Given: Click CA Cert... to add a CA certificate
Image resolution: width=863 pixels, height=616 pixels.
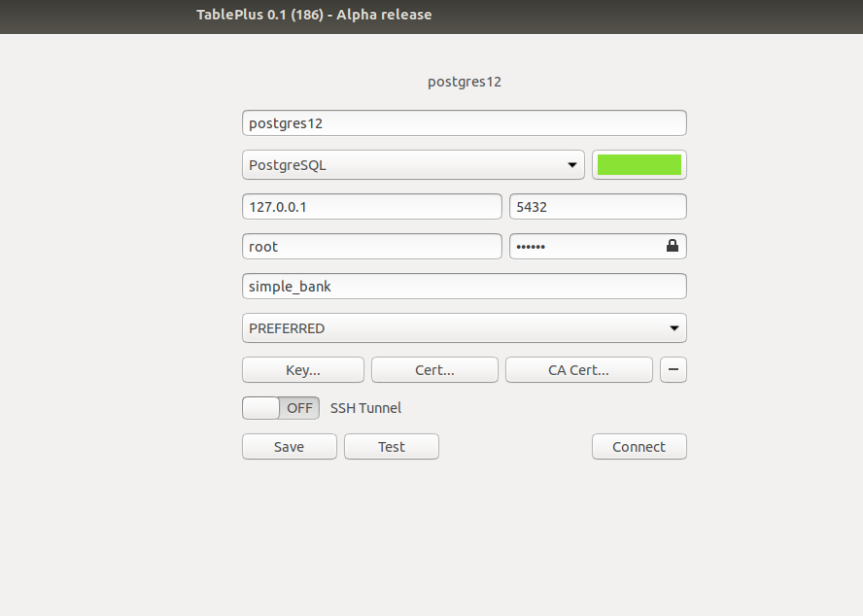Looking at the screenshot, I should click(578, 369).
